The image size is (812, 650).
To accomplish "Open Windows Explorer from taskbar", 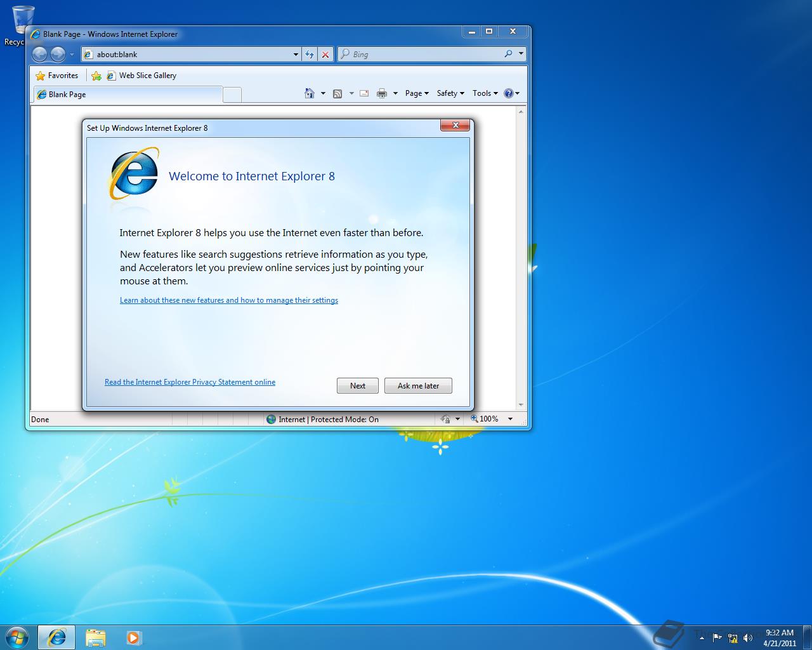I will point(96,637).
